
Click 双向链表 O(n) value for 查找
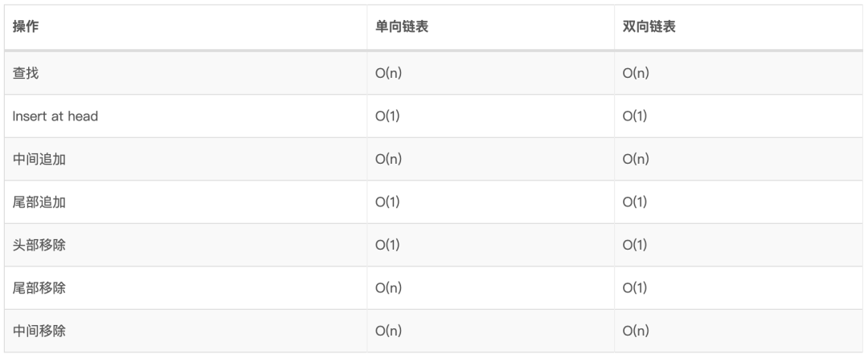click(x=636, y=73)
